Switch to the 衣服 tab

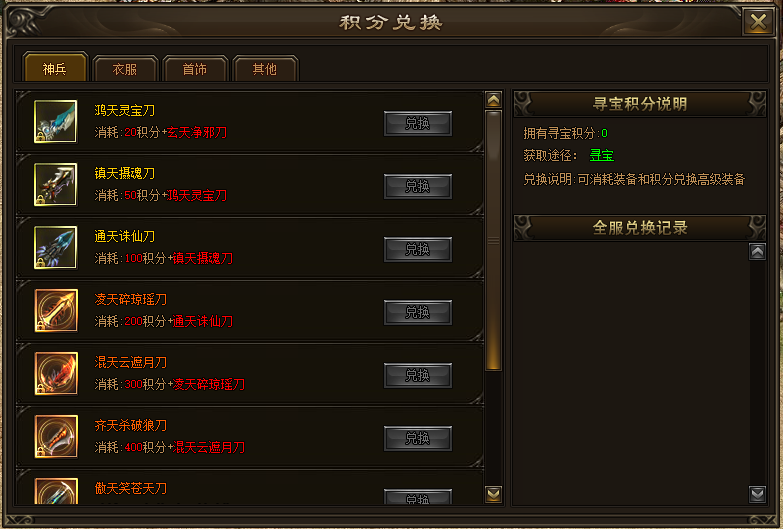125,69
